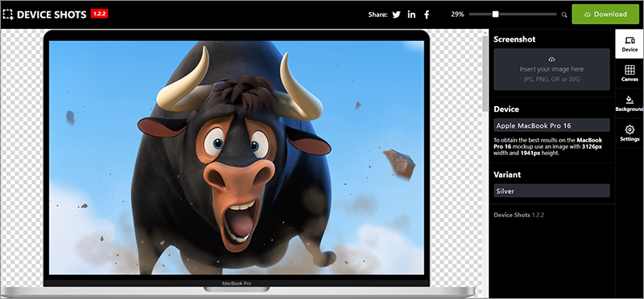Open the Settings tab
Viewport: 644px width, 299px height.
point(630,133)
